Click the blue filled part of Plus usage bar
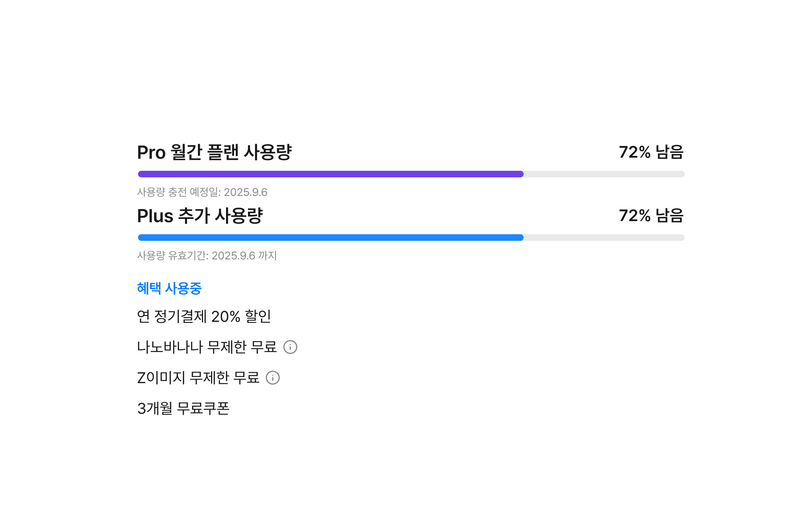Viewport: 803px width, 532px height. (x=330, y=238)
